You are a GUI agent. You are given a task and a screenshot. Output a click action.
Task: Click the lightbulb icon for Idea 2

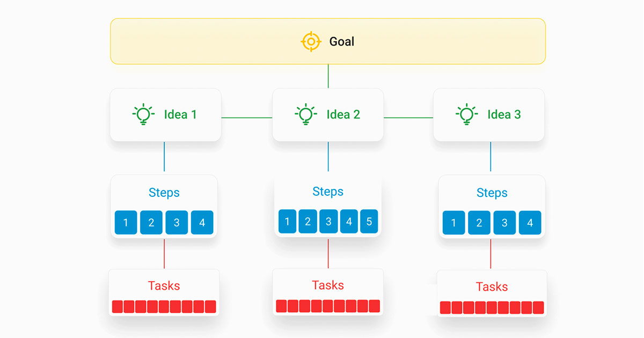tap(305, 114)
